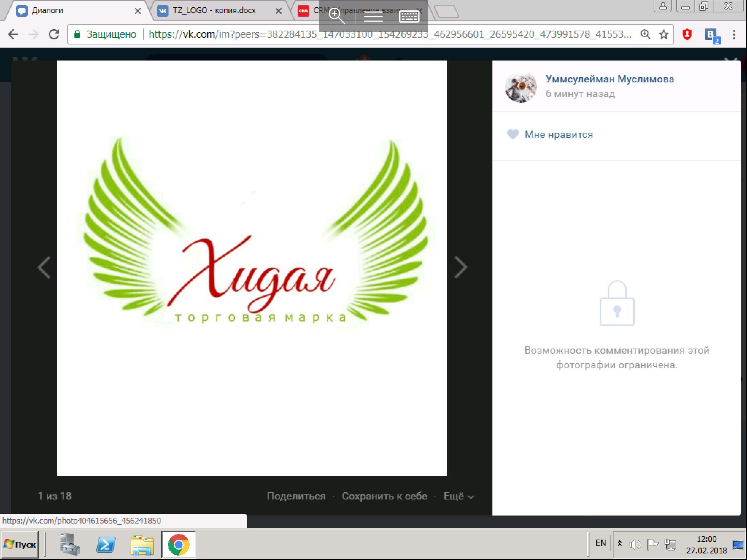Open the Пуск start menu
The width and height of the screenshot is (747, 560).
[20, 545]
